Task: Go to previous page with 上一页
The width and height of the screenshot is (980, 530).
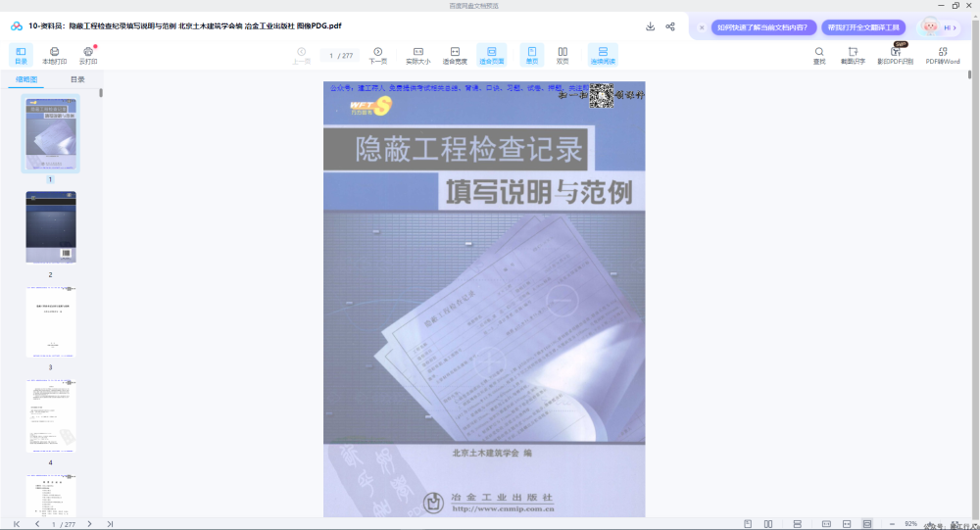Action: (x=301, y=55)
